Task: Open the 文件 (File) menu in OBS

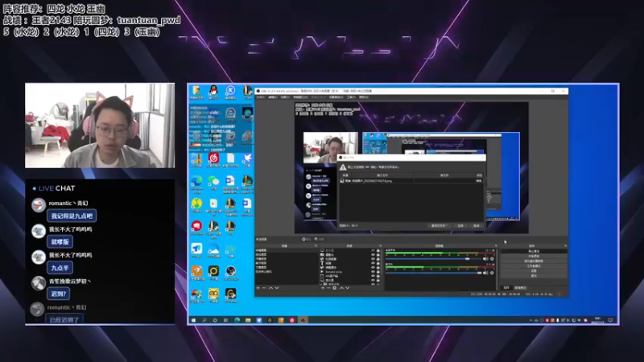Action: point(260,97)
